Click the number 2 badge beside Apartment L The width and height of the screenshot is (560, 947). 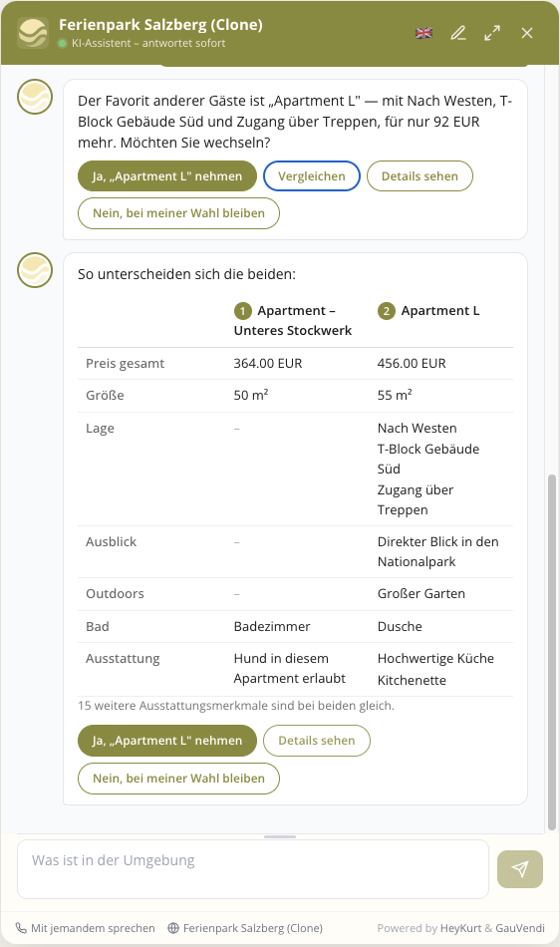(387, 311)
